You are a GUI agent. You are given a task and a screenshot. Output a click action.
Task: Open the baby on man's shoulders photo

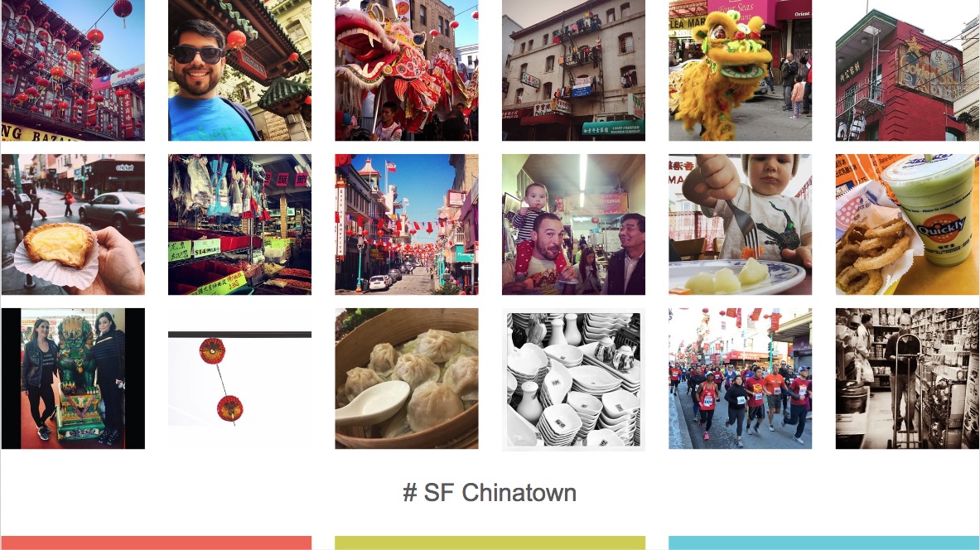573,224
